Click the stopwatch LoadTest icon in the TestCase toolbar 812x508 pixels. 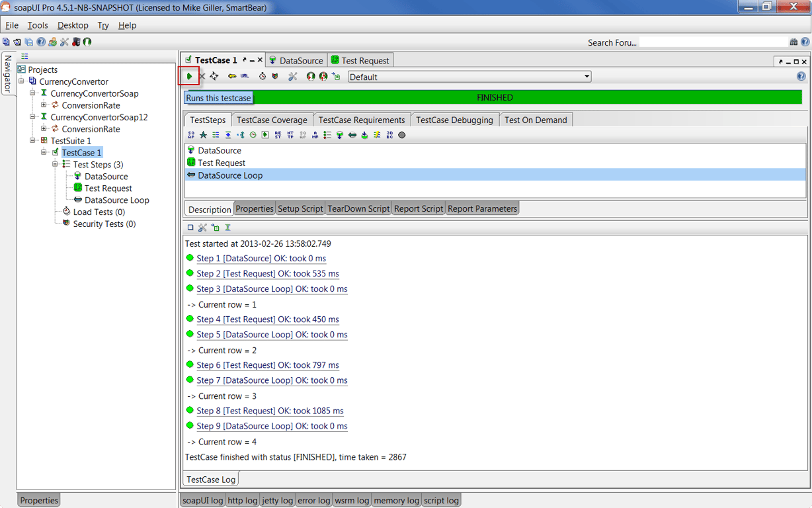click(x=263, y=76)
